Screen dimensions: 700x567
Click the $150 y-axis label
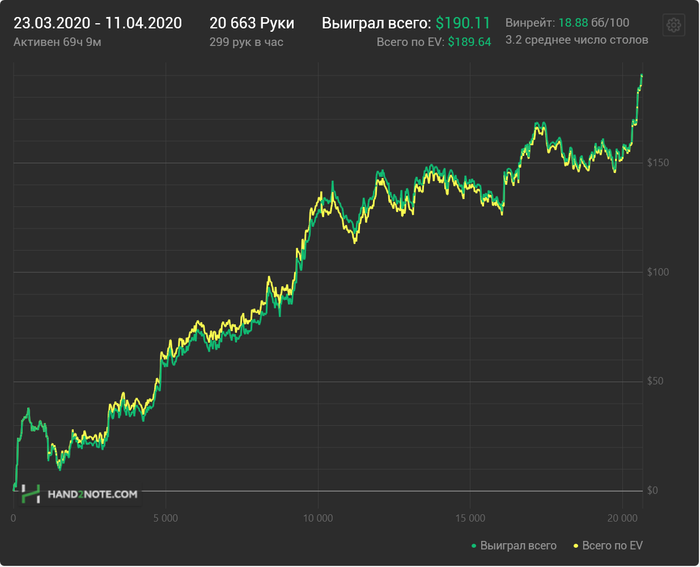point(658,163)
